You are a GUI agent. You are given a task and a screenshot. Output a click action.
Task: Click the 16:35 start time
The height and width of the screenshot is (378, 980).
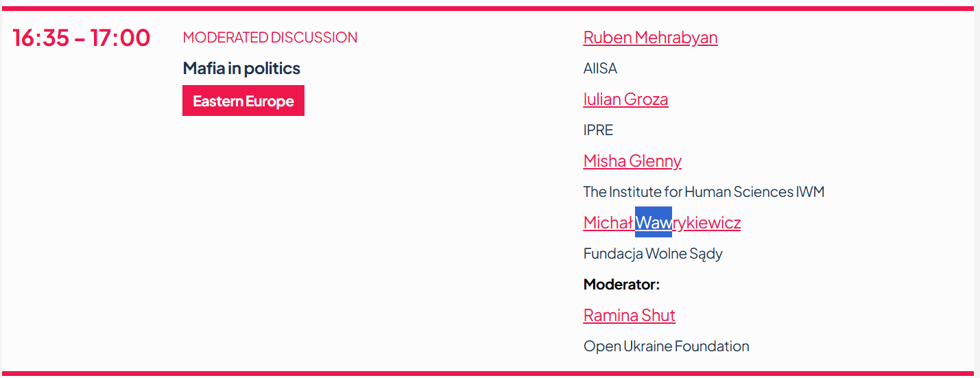[x=41, y=38]
